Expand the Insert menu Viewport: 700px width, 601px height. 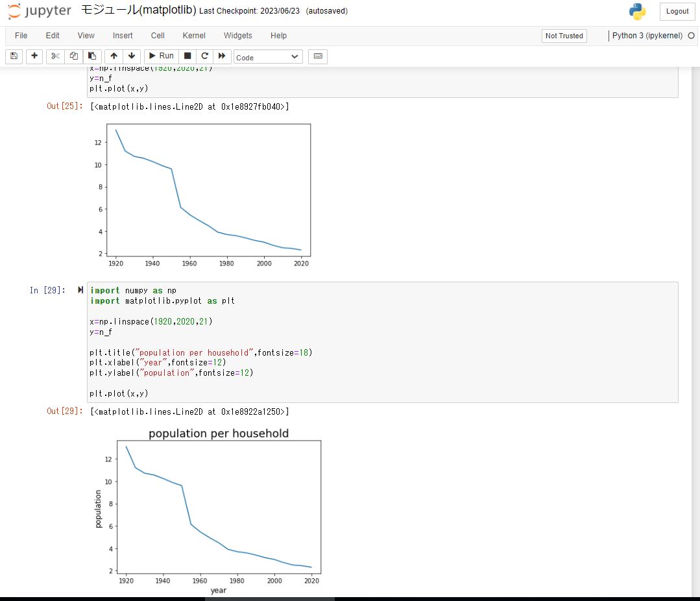point(123,36)
